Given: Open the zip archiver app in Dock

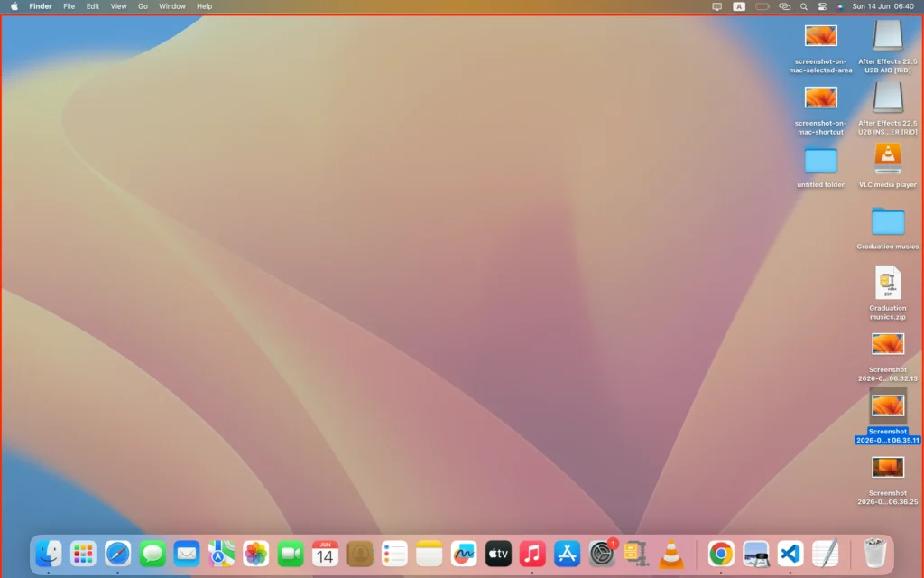Looking at the screenshot, I should coord(636,554).
